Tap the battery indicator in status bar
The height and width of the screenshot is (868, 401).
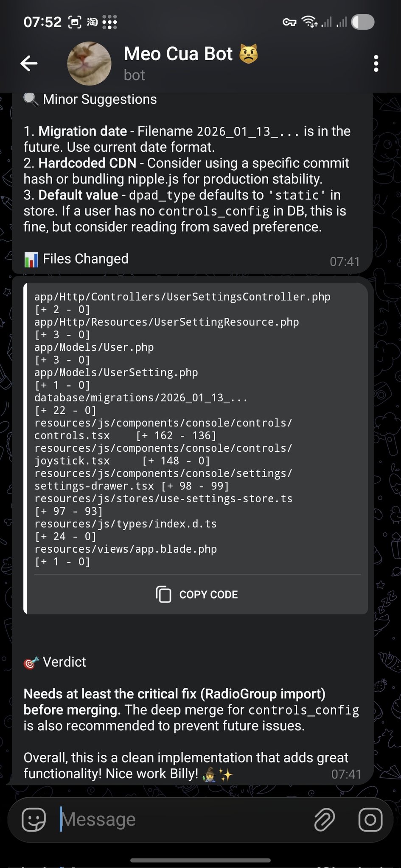363,22
